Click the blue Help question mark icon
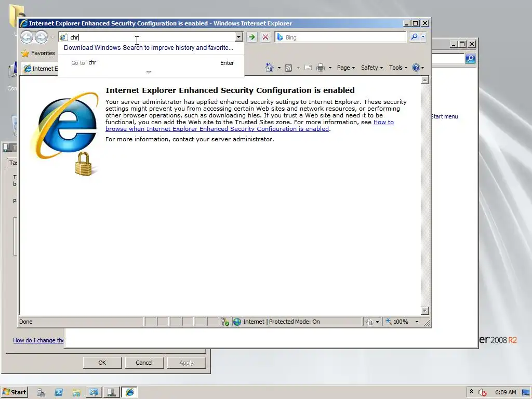532x399 pixels. click(416, 68)
